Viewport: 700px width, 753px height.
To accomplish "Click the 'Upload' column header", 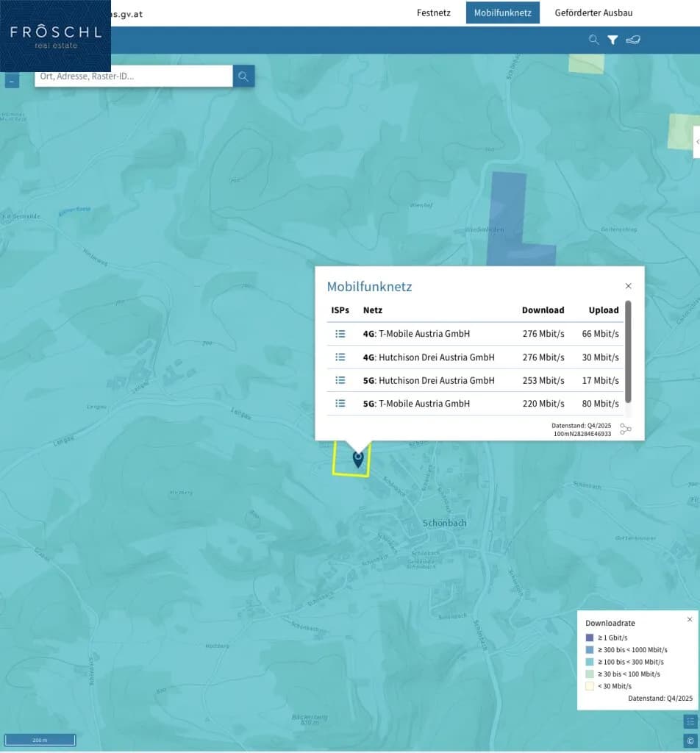I will pyautogui.click(x=604, y=310).
